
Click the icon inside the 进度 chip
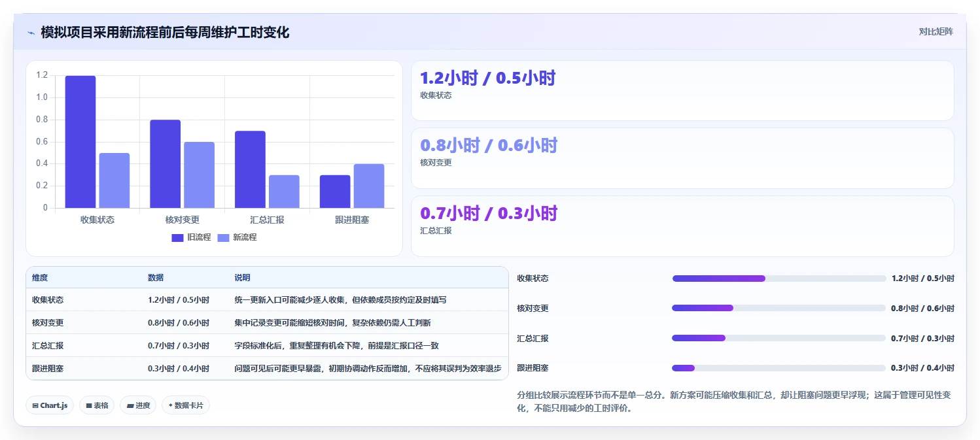(130, 406)
